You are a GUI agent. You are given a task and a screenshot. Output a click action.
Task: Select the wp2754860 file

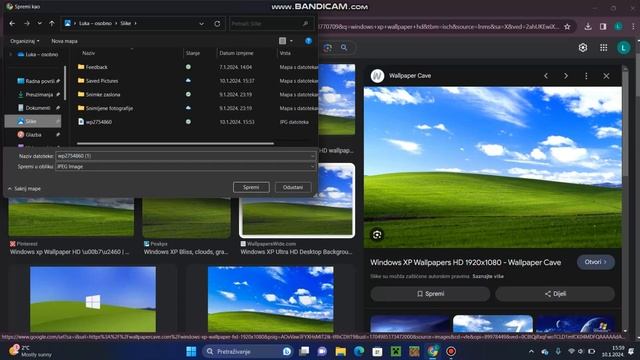[x=98, y=122]
